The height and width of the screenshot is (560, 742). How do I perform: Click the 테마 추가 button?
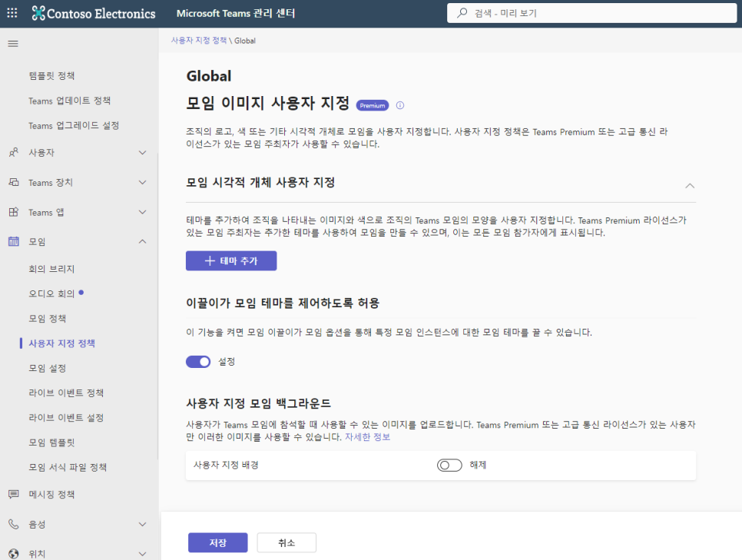click(231, 261)
